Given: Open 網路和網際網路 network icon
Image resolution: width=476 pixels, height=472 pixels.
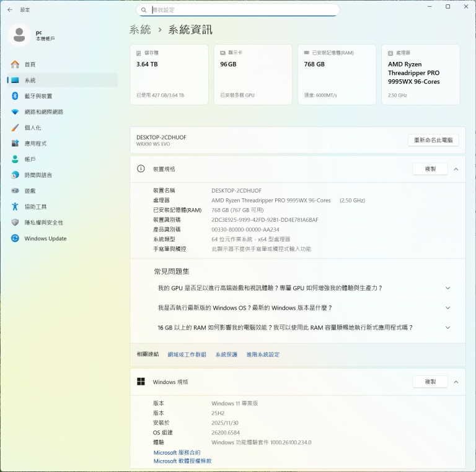Looking at the screenshot, I should tap(15, 112).
